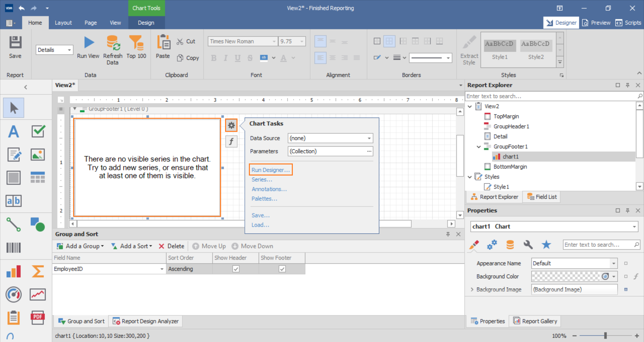Apply the Top 100 filter

pos(136,48)
